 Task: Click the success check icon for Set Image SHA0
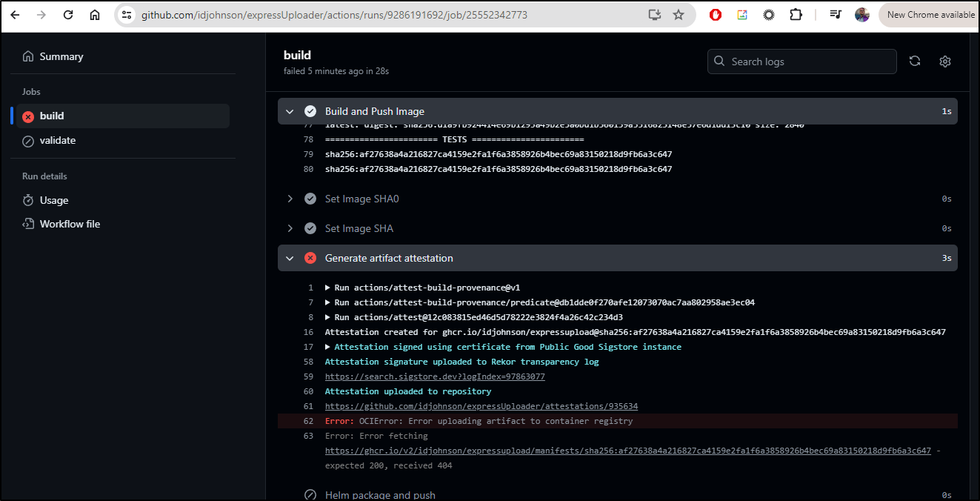(x=310, y=199)
